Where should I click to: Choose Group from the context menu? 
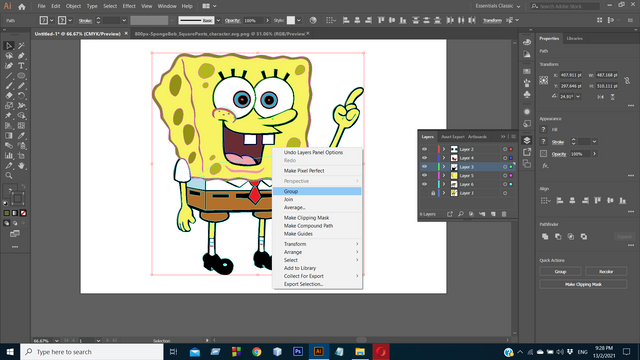pyautogui.click(x=317, y=191)
